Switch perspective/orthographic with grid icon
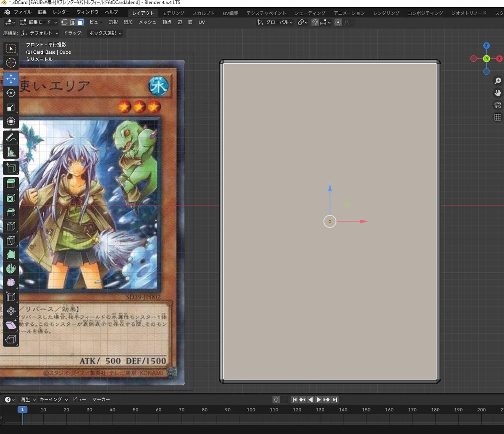The width and height of the screenshot is (504, 434). (x=498, y=117)
